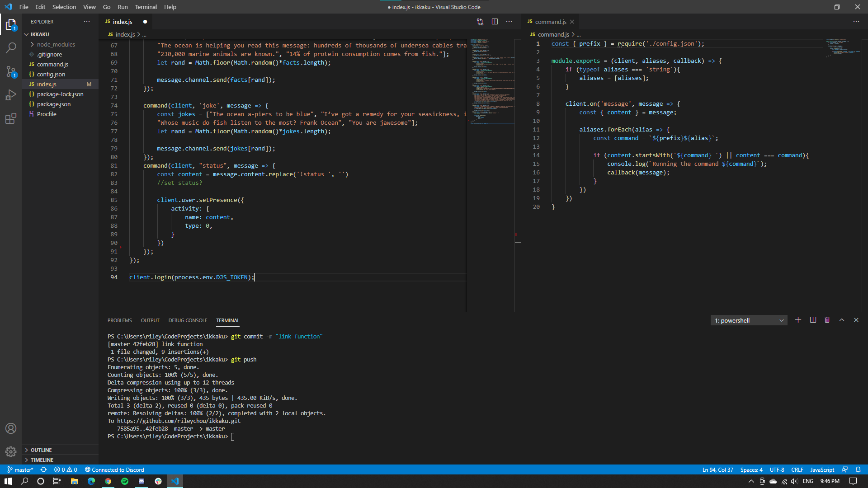Screen dimensions: 868x488
Task: Click JavaScript language mode in status bar
Action: pyautogui.click(x=822, y=469)
